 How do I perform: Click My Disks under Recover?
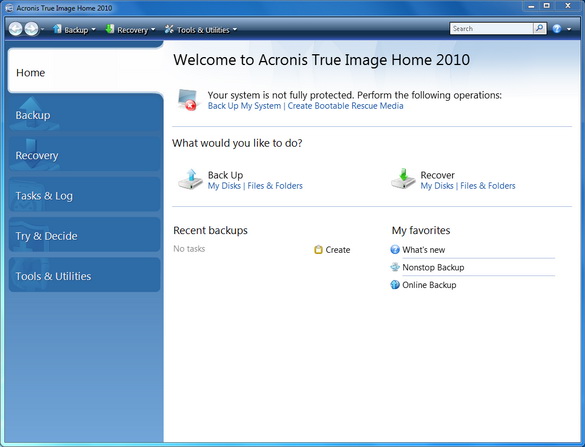click(x=437, y=186)
